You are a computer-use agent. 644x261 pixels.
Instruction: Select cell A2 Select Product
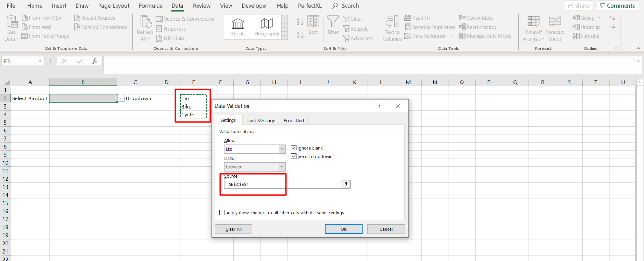point(30,98)
